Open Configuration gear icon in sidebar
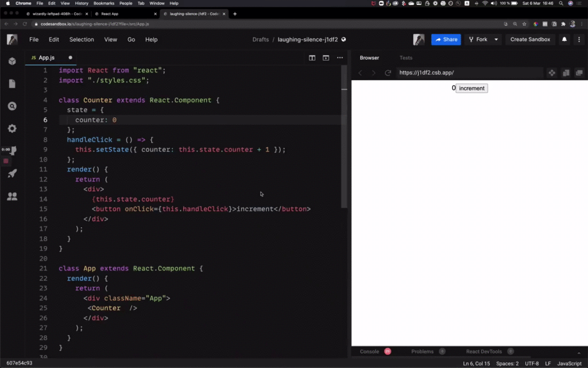This screenshot has width=588, height=368. tap(12, 128)
